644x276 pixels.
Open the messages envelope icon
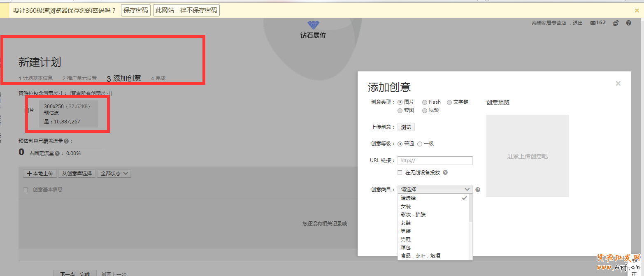click(593, 23)
